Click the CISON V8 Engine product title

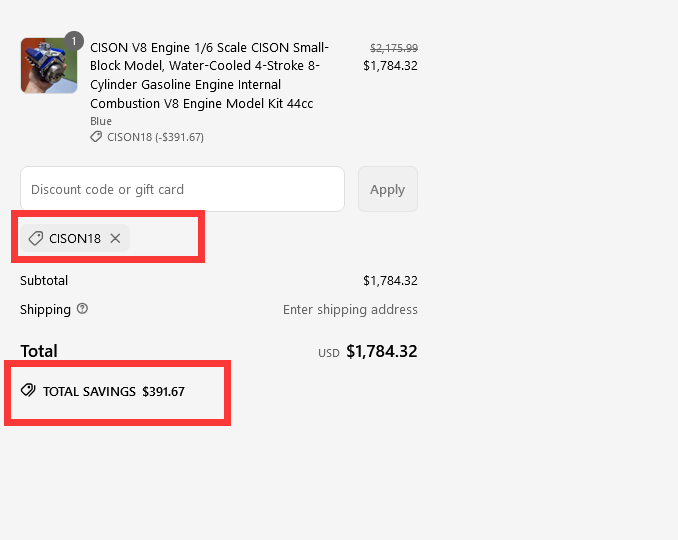210,75
